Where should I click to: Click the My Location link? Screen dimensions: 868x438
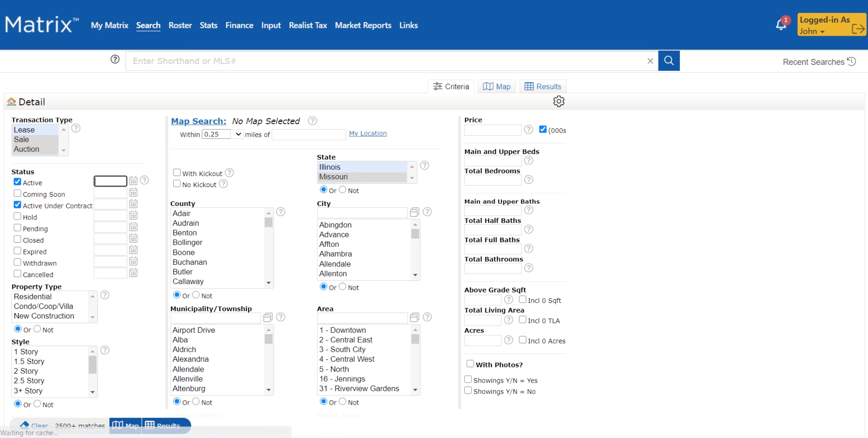367,133
